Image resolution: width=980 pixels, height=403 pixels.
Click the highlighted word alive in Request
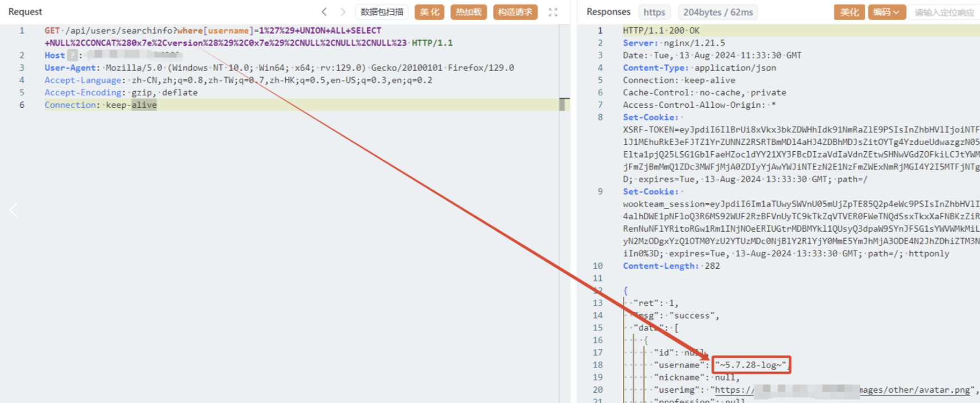click(144, 104)
